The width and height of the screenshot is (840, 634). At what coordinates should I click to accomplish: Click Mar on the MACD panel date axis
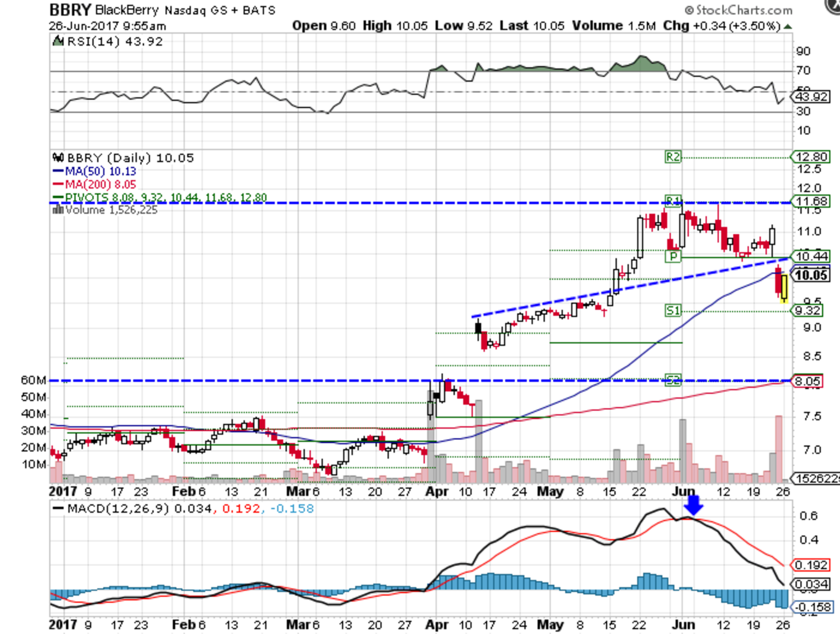(298, 624)
